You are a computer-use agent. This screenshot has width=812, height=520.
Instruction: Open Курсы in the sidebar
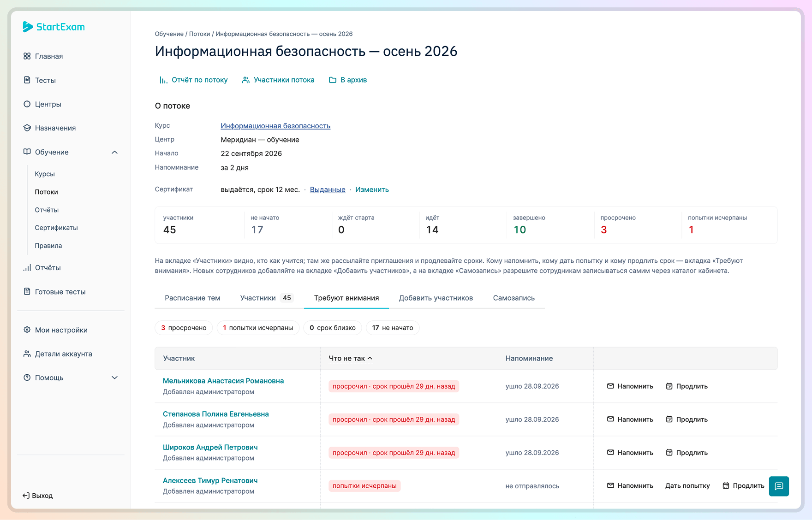pos(45,174)
